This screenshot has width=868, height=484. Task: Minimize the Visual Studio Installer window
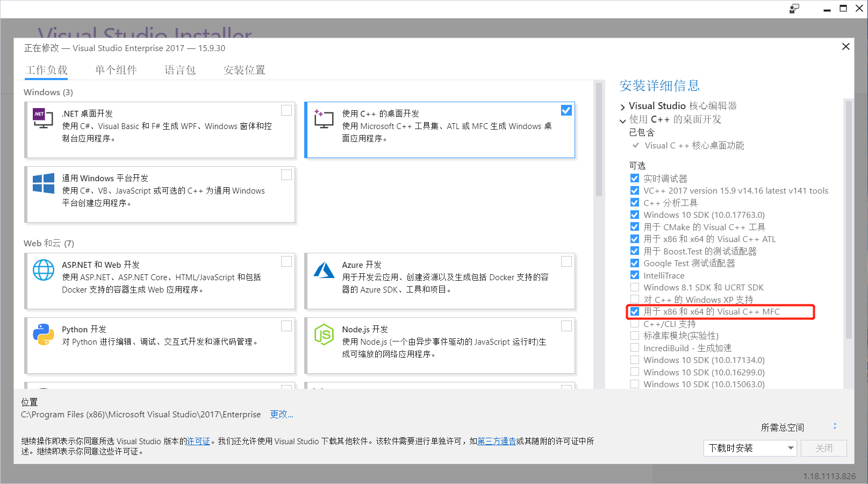(x=827, y=9)
